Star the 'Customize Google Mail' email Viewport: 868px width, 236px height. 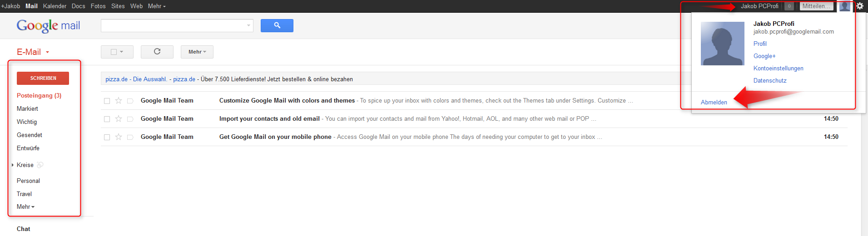click(x=119, y=101)
